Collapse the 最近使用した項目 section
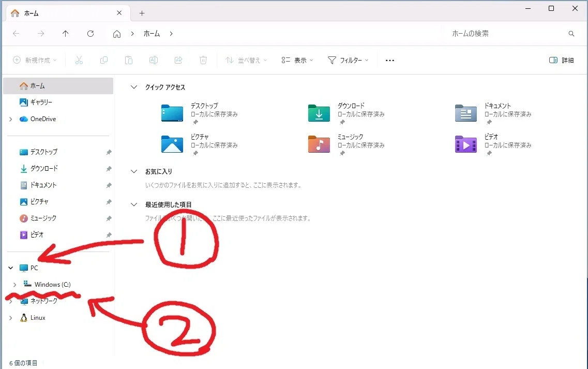The width and height of the screenshot is (588, 369). coord(134,204)
